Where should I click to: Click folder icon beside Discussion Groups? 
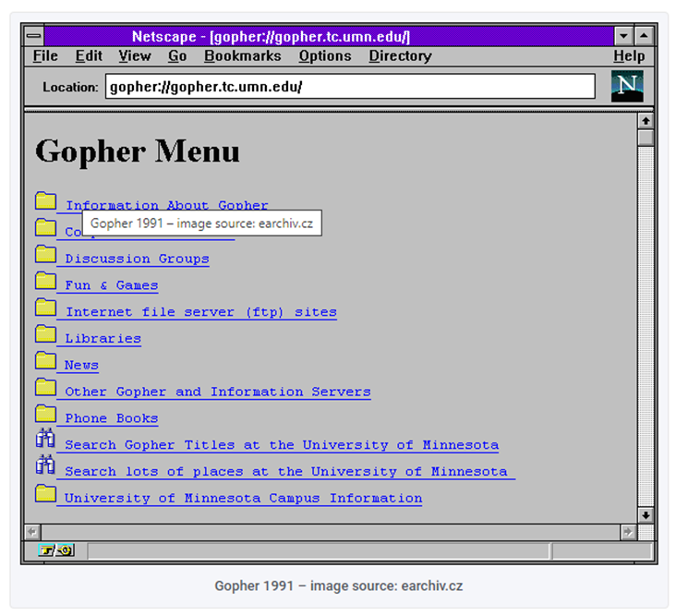[45, 255]
